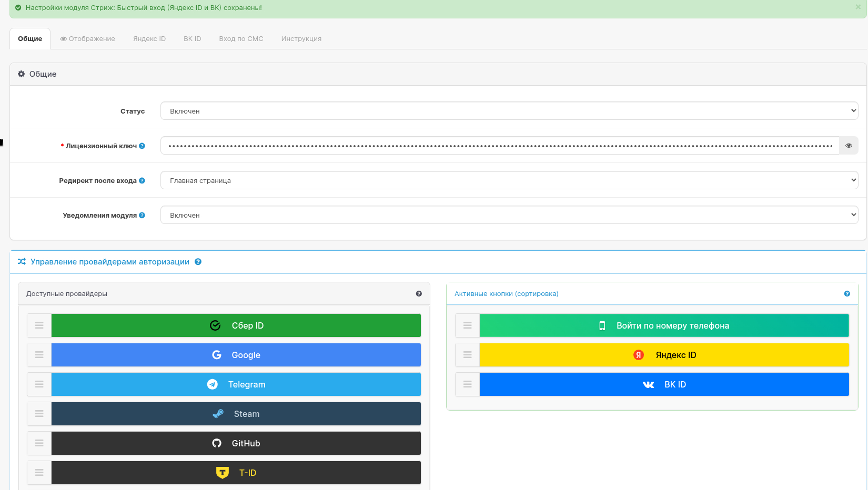The image size is (868, 490).
Task: Show license key with eye icon
Action: 849,146
